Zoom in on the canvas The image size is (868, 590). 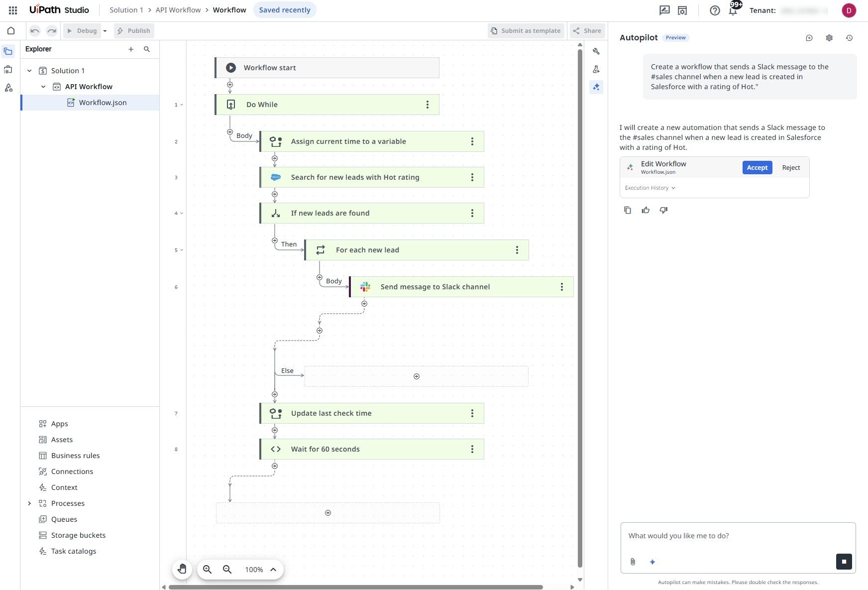(x=208, y=569)
